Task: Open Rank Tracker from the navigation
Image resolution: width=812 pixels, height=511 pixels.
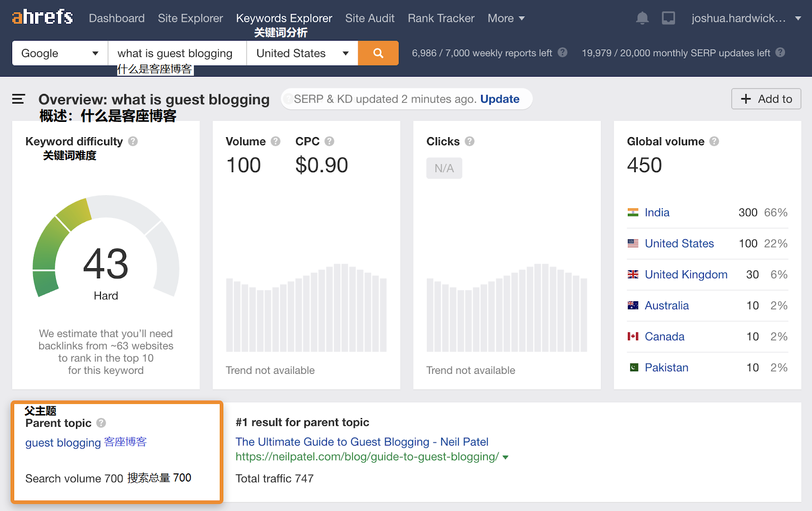Action: [x=441, y=18]
